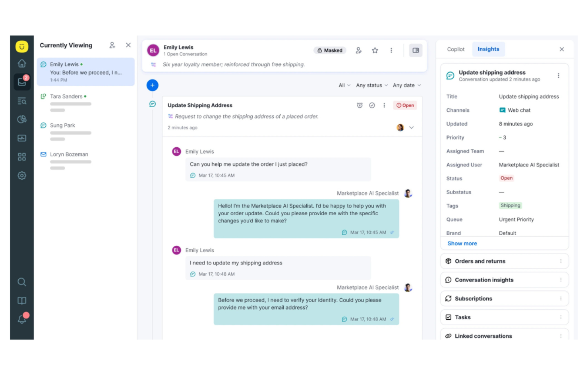
Task: Open the Any date dropdown
Action: pos(406,85)
